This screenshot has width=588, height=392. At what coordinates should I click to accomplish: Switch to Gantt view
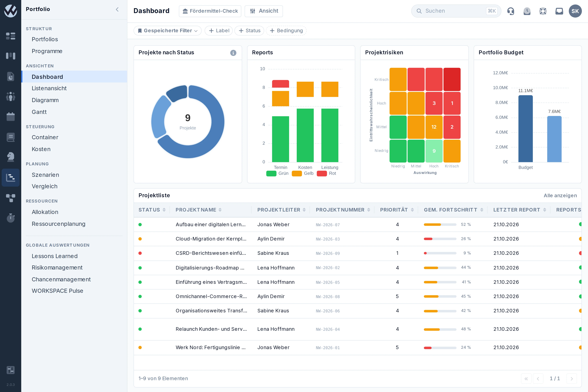click(39, 112)
